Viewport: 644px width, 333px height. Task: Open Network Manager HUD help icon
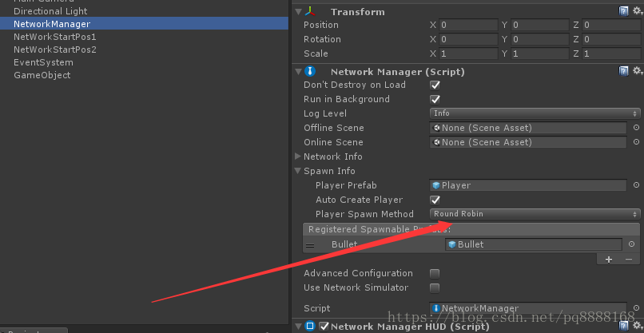[623, 327]
